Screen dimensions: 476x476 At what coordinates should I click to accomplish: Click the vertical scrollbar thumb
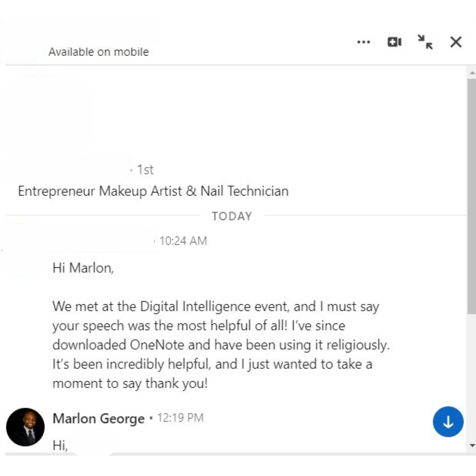coord(472,194)
